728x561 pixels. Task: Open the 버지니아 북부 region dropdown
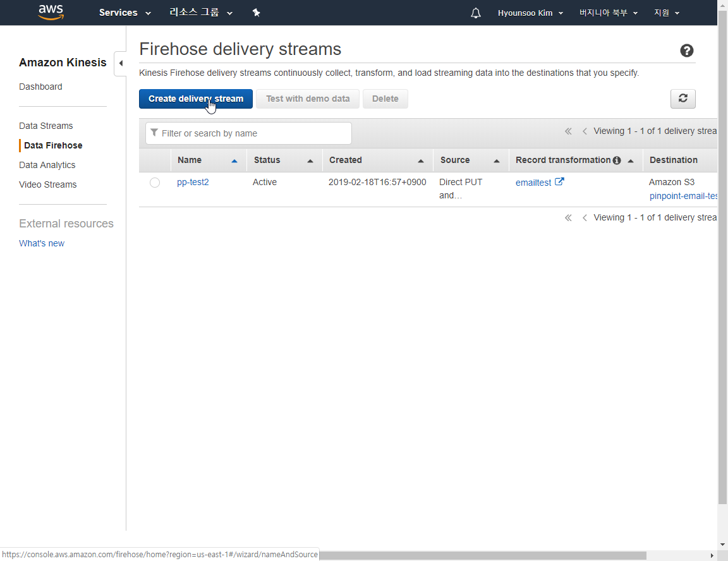coord(608,13)
